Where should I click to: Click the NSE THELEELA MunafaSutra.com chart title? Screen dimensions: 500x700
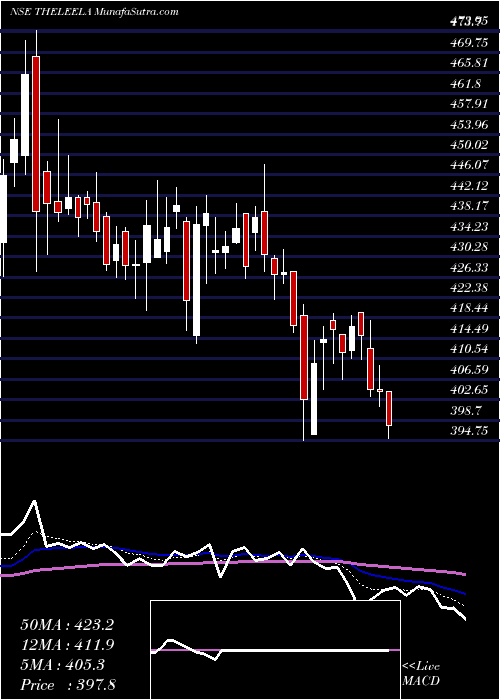(94, 12)
